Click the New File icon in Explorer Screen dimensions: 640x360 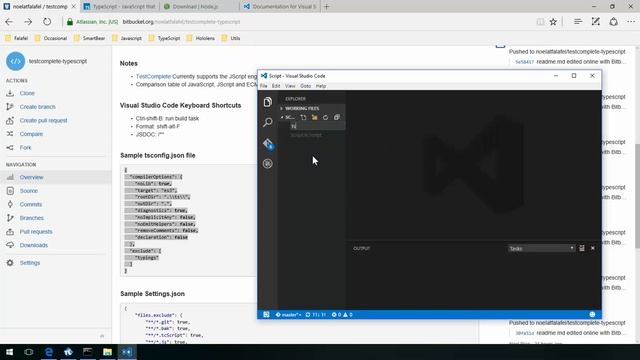[x=303, y=117]
